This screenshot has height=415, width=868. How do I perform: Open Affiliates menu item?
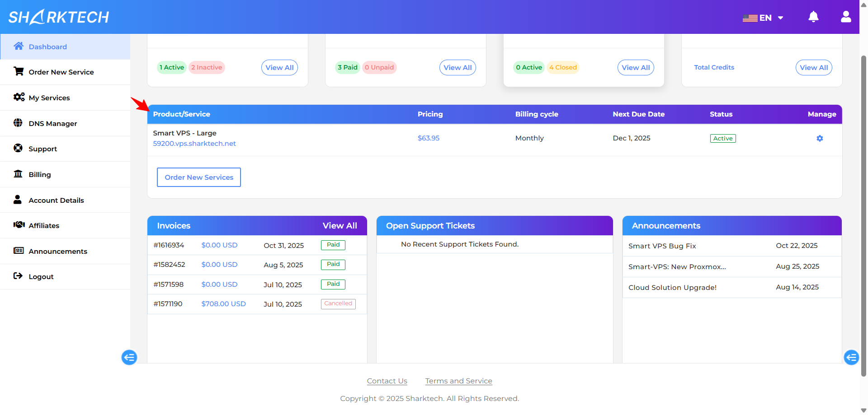point(65,226)
